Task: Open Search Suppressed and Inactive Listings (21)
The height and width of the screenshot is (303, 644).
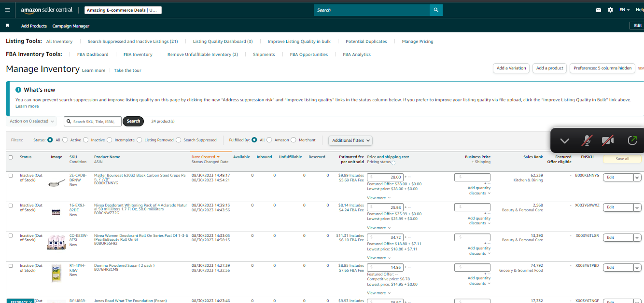Action: tap(133, 41)
